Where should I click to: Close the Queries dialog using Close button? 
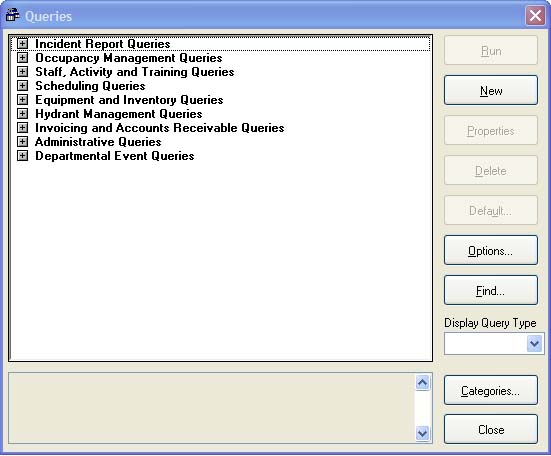491,429
